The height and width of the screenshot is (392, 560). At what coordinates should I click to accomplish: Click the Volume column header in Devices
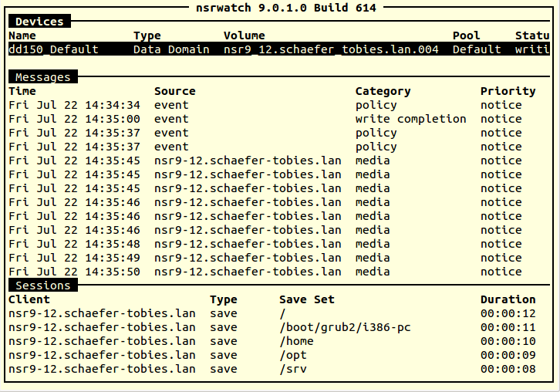(x=245, y=35)
